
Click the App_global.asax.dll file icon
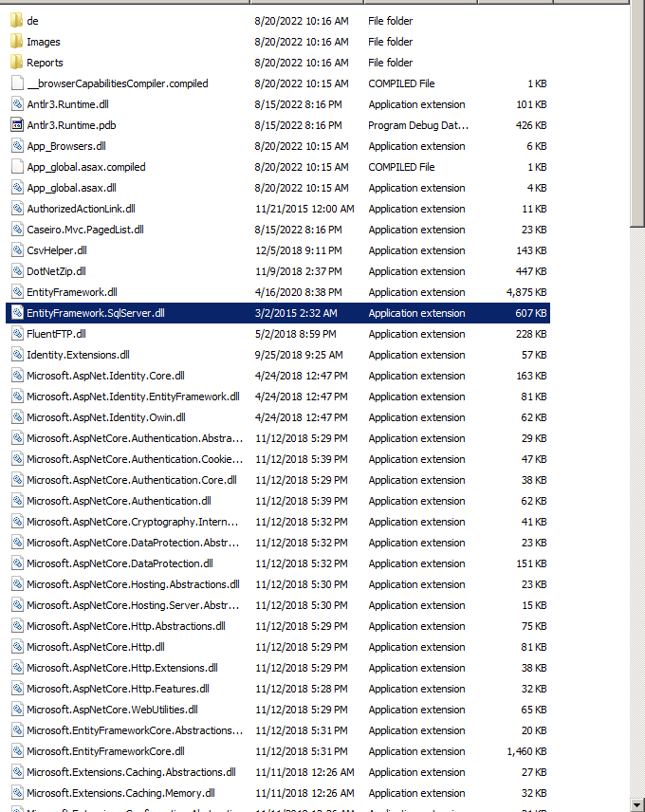[17, 188]
